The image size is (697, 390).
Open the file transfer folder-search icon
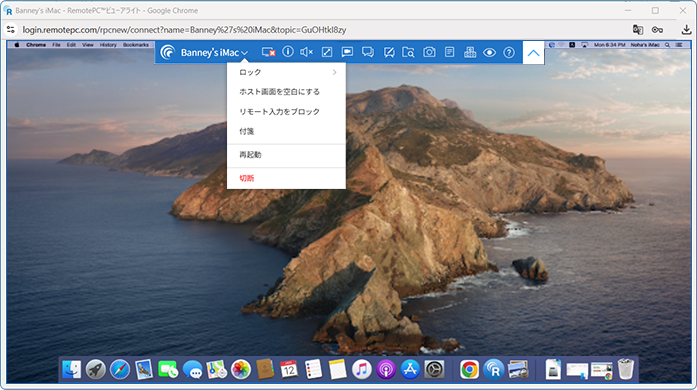coord(408,52)
